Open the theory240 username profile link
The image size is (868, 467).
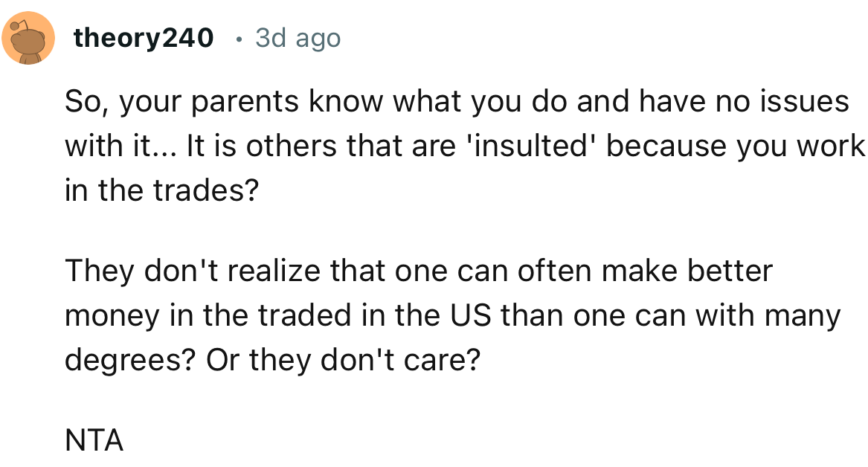click(x=143, y=38)
